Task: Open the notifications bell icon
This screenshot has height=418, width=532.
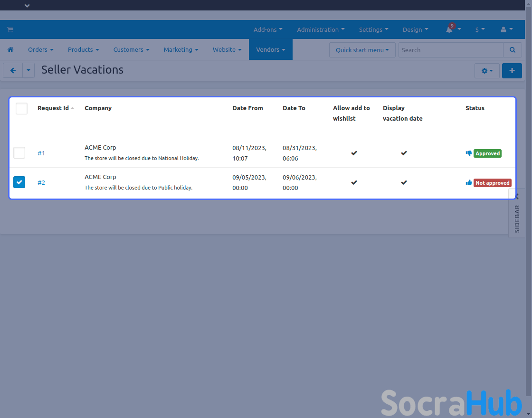Action: coord(449,29)
